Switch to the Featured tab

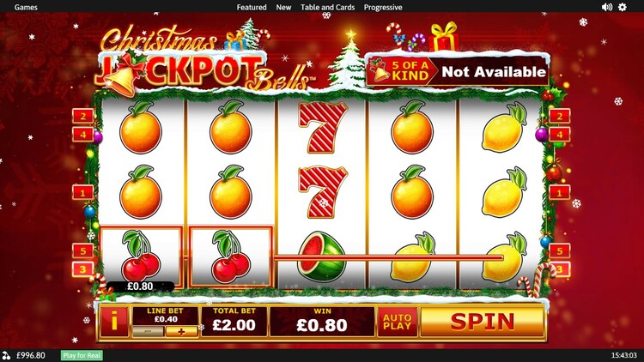252,8
